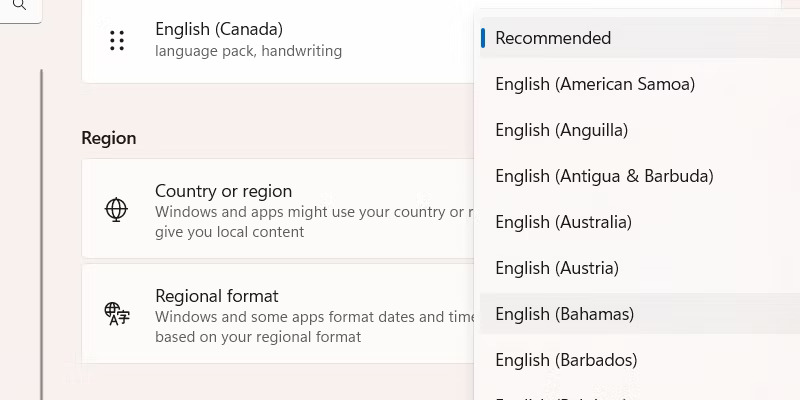Click the left navigation pane scrollbar
Image resolution: width=800 pixels, height=400 pixels.
(x=41, y=230)
